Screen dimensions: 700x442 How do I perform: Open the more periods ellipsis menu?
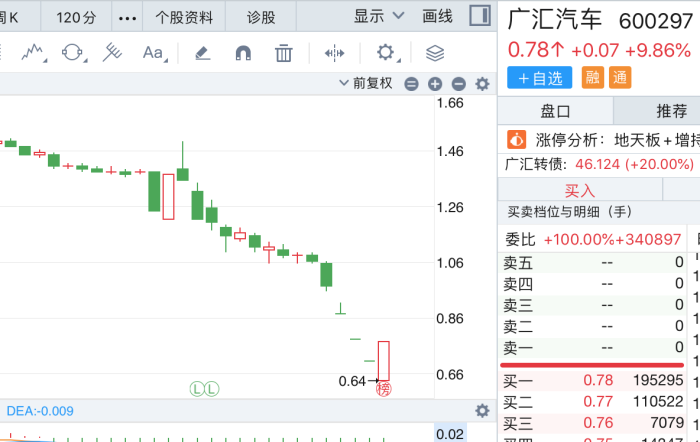pyautogui.click(x=127, y=18)
